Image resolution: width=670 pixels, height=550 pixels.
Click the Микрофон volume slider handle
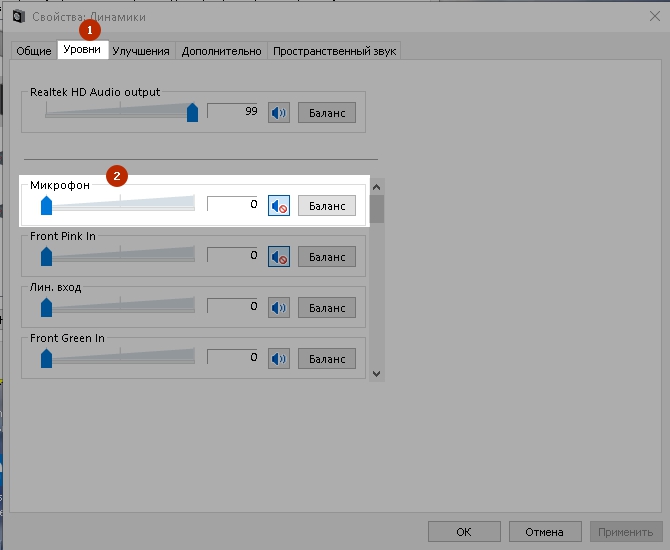[46, 205]
